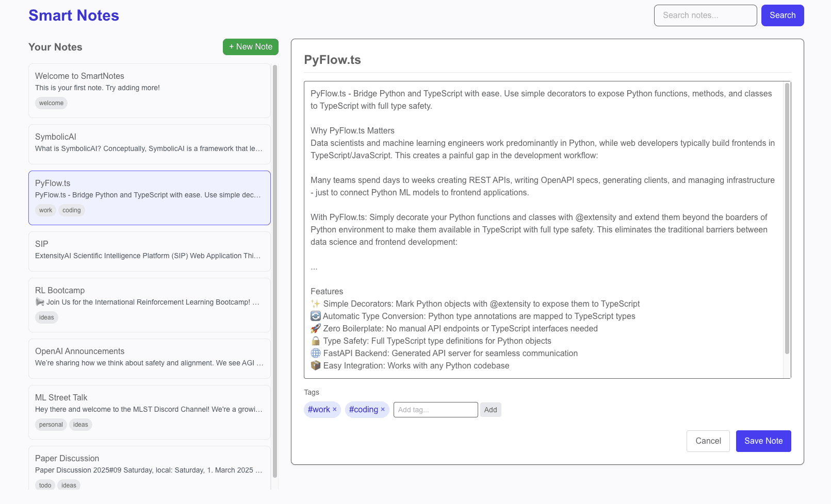
Task: Cancel editing the note
Action: [x=708, y=441]
